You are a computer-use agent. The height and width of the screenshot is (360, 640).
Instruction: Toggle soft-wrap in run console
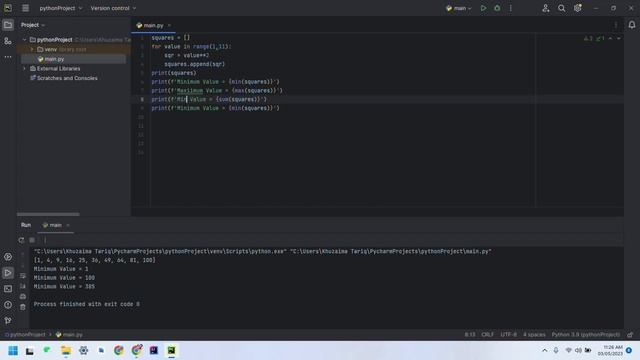click(x=23, y=276)
